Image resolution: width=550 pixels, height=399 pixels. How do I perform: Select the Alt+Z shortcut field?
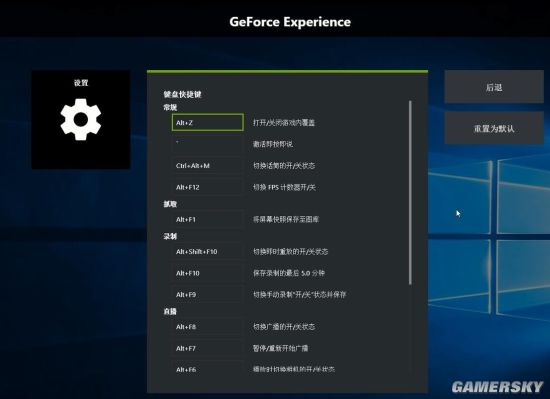(x=207, y=122)
